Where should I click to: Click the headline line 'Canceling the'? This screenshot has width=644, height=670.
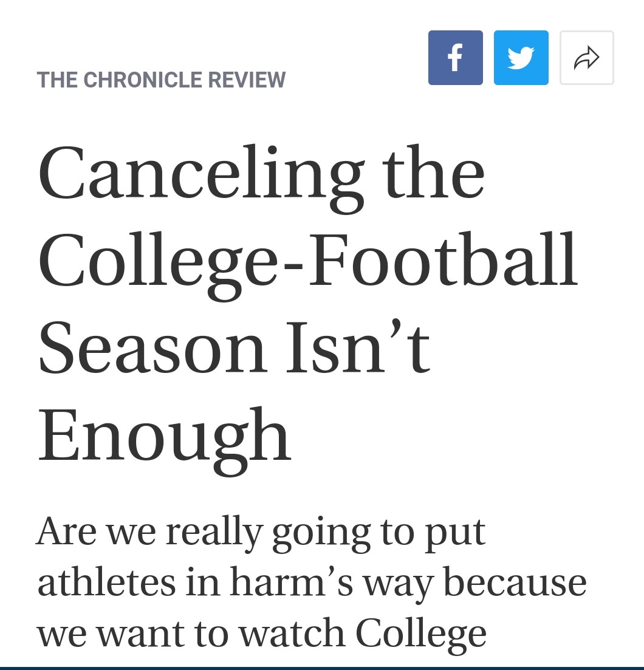[x=261, y=177]
